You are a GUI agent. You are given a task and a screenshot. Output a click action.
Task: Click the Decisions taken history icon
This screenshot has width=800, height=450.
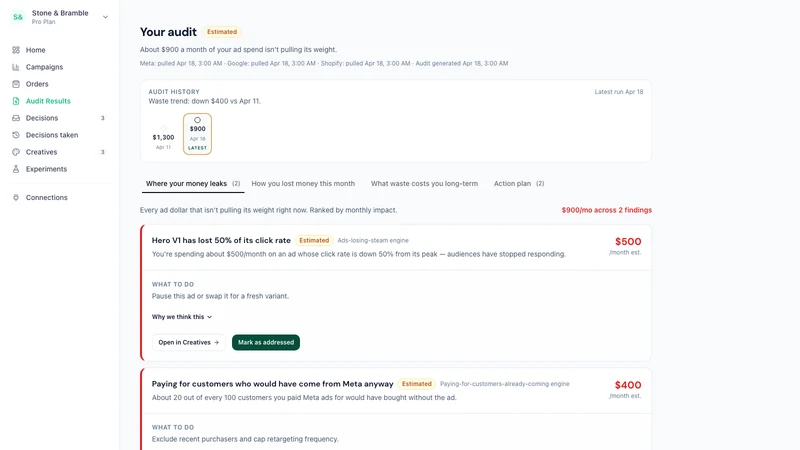(x=16, y=135)
